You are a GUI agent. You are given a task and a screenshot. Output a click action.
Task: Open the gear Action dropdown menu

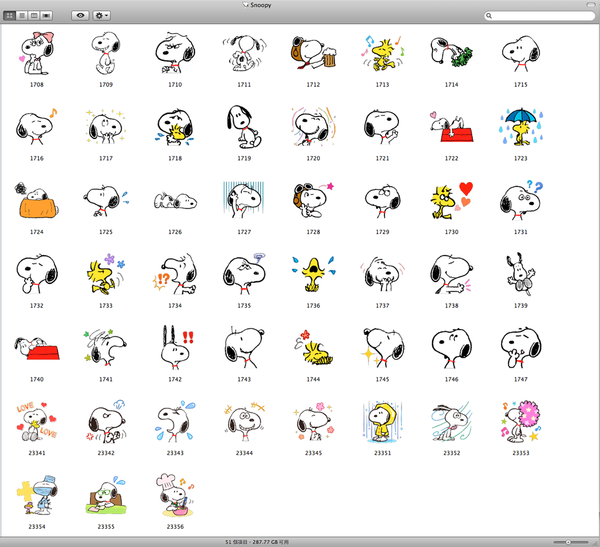pyautogui.click(x=101, y=15)
